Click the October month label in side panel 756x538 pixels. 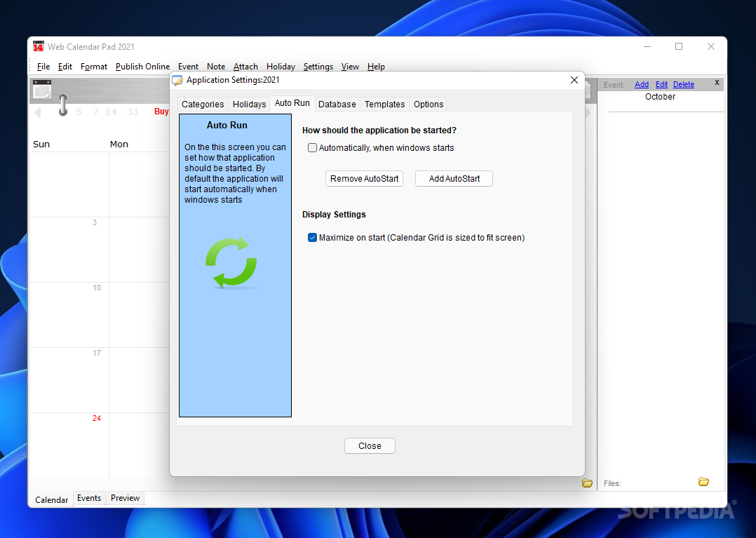point(660,96)
